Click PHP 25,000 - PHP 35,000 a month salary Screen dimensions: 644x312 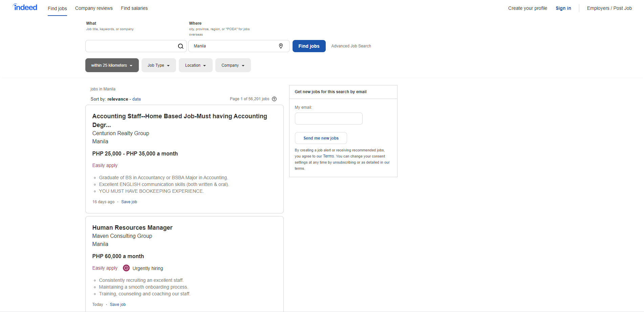[x=135, y=154]
